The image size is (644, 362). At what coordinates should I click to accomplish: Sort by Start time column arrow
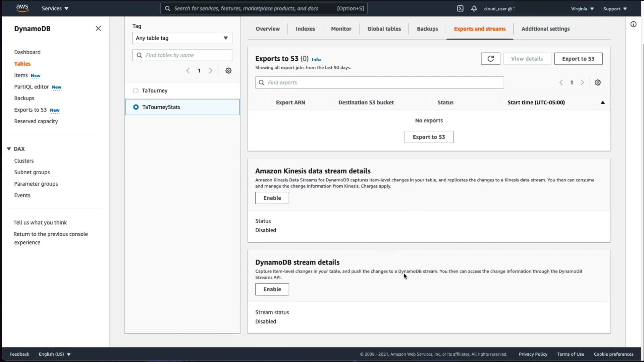pos(602,103)
